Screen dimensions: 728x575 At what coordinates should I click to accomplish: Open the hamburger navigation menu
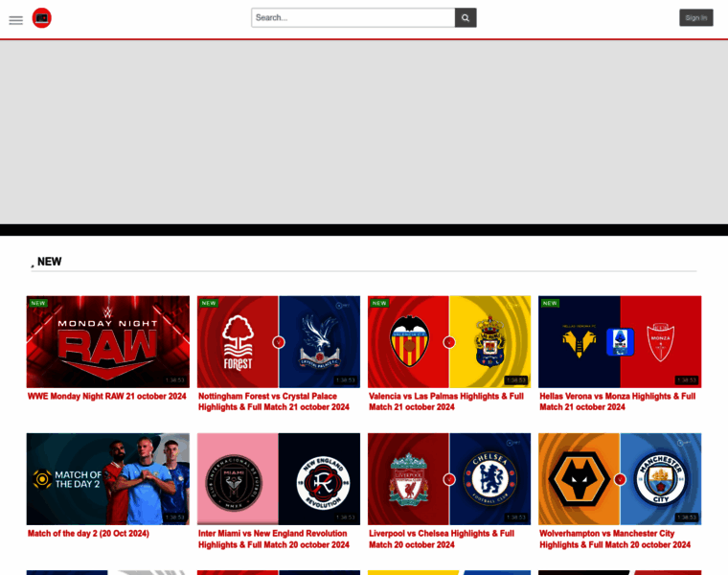15,20
